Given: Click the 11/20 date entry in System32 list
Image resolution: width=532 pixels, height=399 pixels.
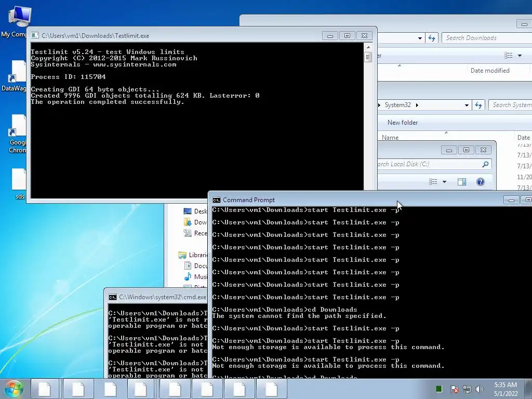Looking at the screenshot, I should pos(524,177).
